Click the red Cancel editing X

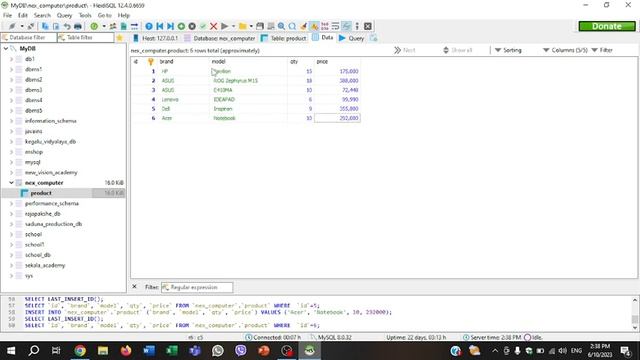click(x=213, y=26)
